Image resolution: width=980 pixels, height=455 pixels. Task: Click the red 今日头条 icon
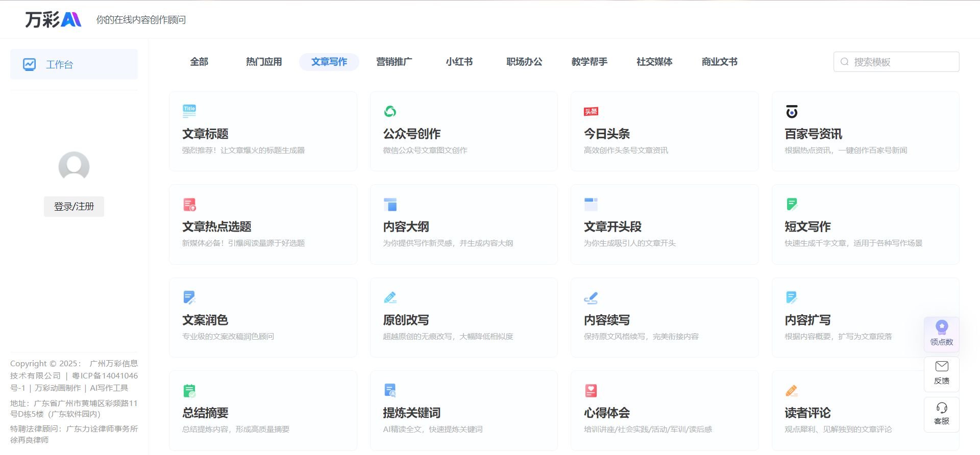591,111
